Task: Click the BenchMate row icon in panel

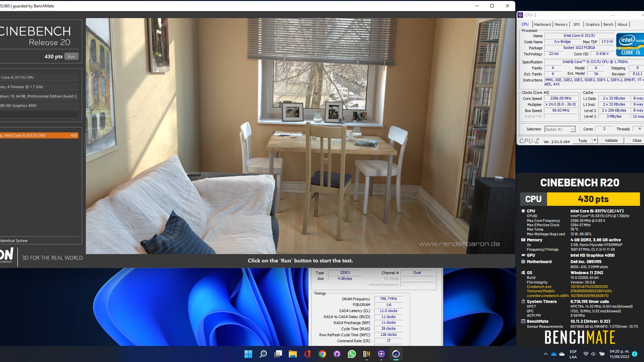Action: click(x=523, y=321)
